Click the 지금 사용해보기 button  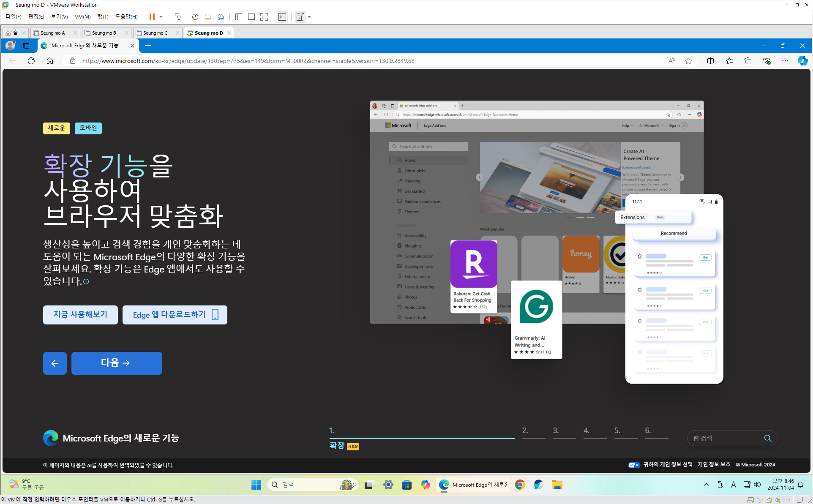[x=80, y=315]
